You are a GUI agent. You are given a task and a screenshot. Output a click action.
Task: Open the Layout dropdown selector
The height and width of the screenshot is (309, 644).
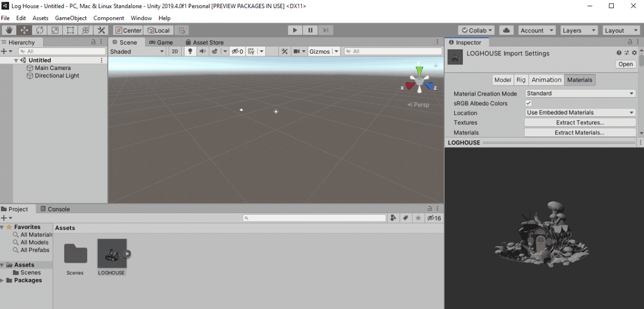621,30
